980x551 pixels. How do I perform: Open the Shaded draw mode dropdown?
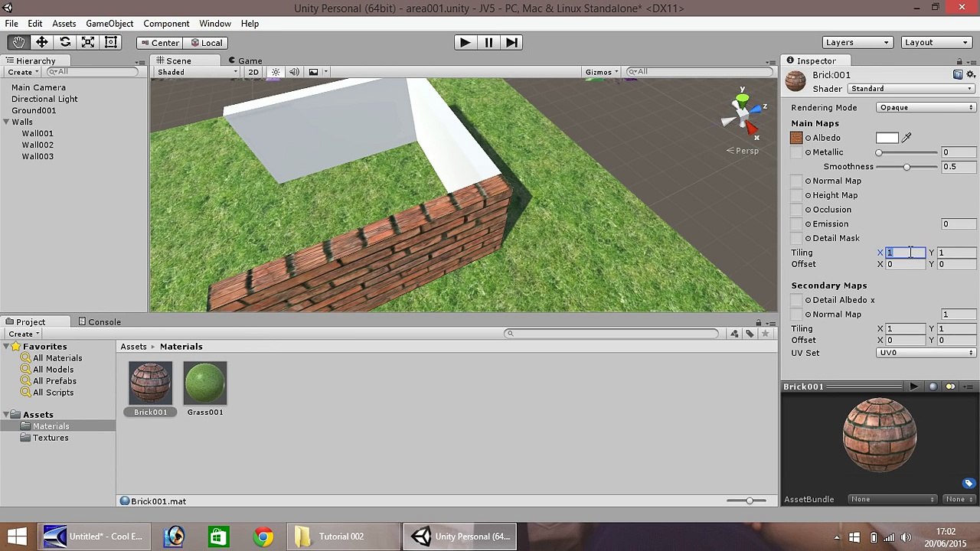pyautogui.click(x=197, y=72)
